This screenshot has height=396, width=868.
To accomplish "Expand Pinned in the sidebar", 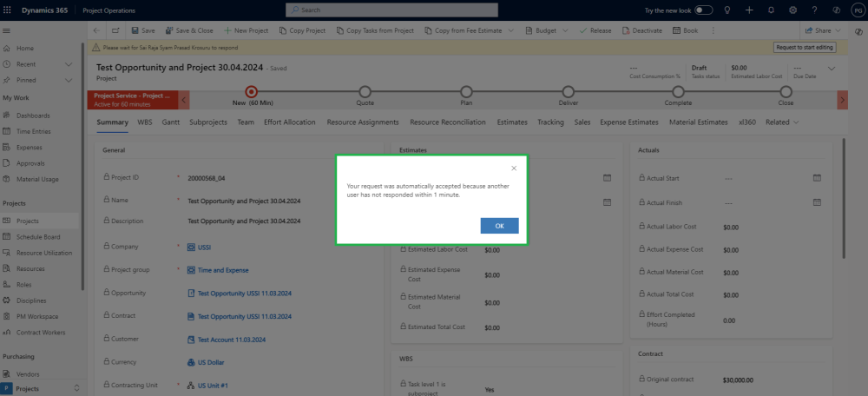I will pos(69,80).
